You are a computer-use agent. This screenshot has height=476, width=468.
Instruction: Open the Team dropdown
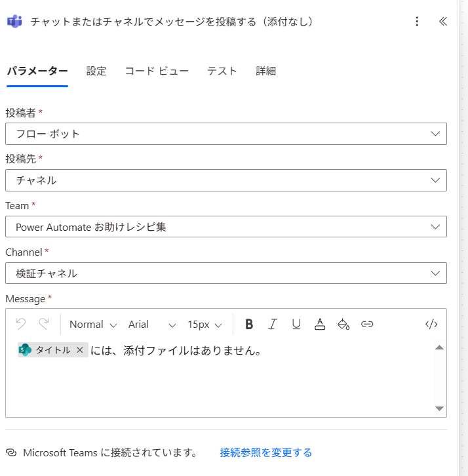tap(226, 227)
